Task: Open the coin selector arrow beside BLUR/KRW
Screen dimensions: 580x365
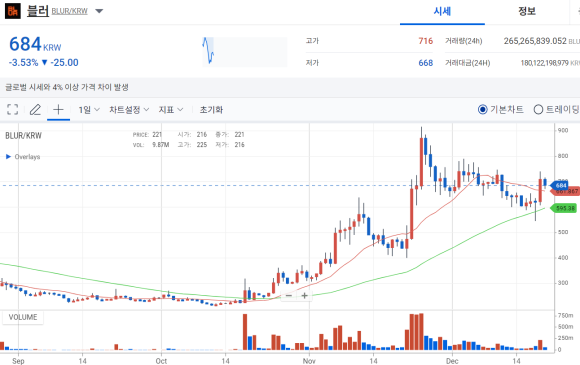Action: (99, 11)
